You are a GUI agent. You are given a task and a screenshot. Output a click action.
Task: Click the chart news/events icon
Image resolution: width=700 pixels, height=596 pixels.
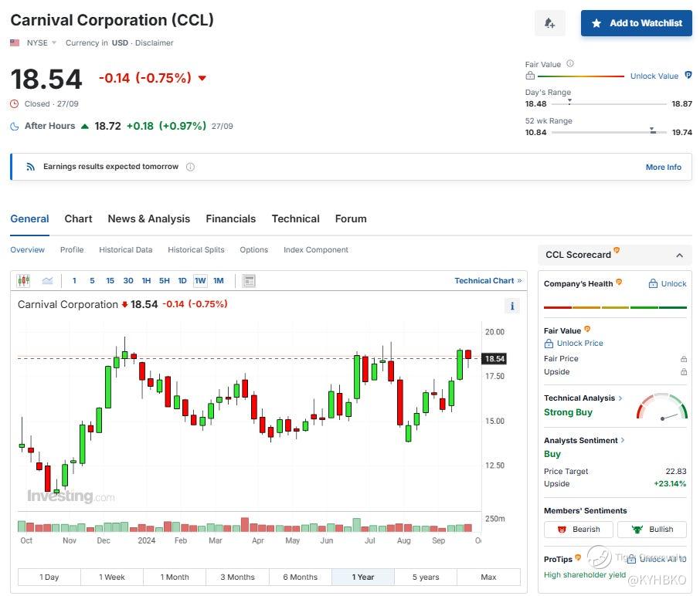pyautogui.click(x=249, y=280)
